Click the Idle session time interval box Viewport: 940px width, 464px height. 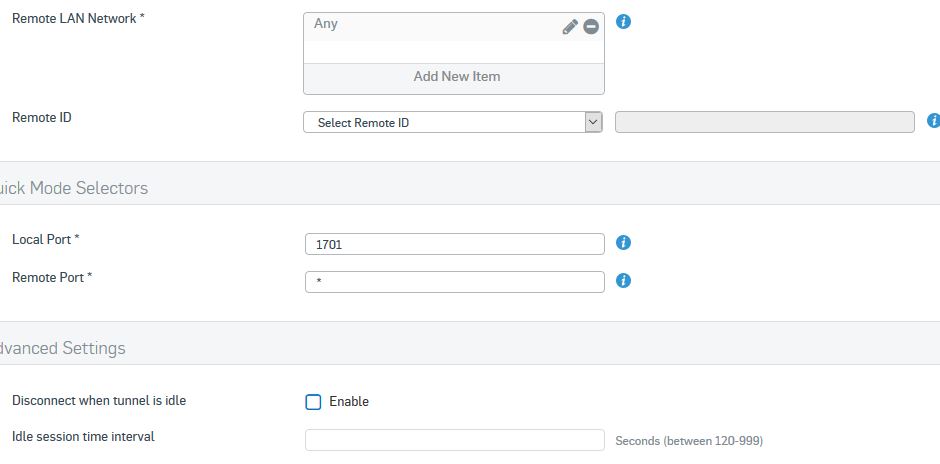[454, 440]
